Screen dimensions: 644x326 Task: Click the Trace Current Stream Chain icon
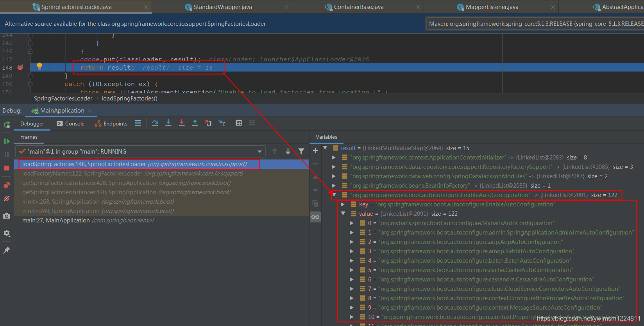pos(252,123)
